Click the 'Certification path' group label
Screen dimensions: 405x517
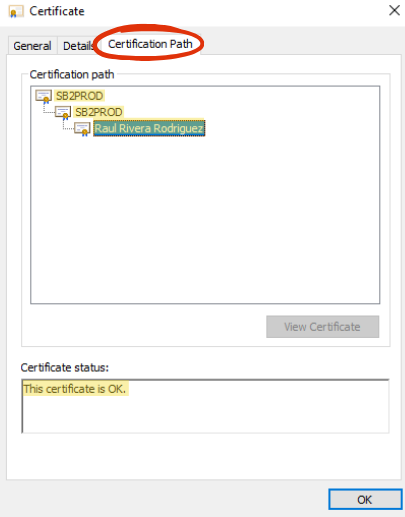[72, 74]
